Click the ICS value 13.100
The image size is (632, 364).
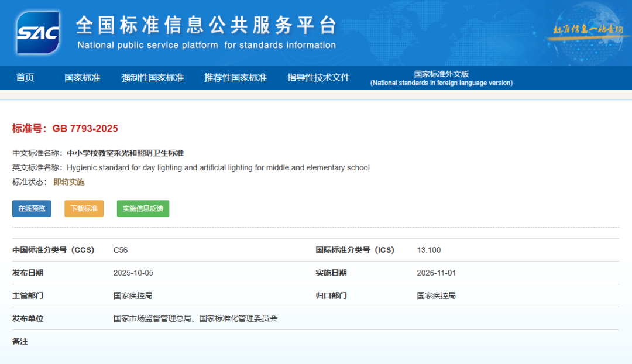click(429, 250)
